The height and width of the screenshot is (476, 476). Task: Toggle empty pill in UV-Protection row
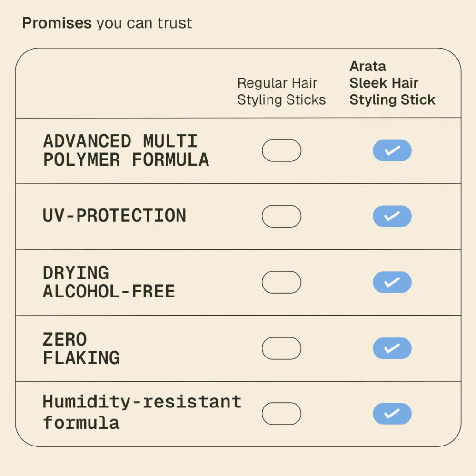[x=281, y=216]
